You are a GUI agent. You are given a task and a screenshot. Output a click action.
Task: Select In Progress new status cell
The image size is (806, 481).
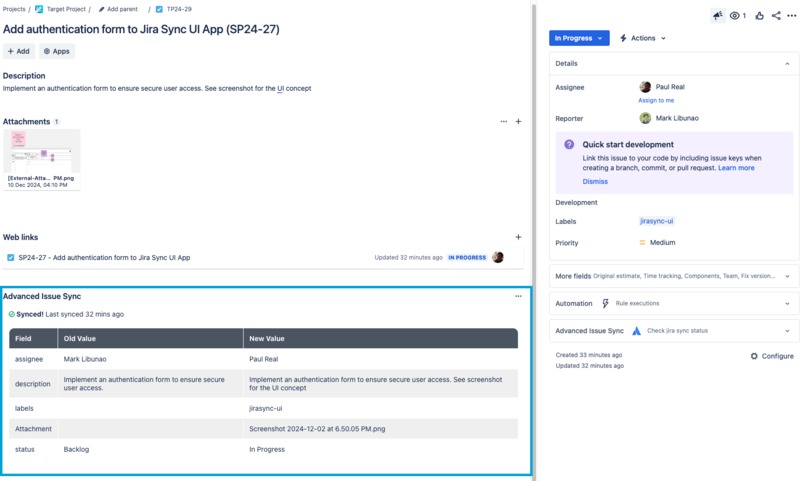coord(380,449)
